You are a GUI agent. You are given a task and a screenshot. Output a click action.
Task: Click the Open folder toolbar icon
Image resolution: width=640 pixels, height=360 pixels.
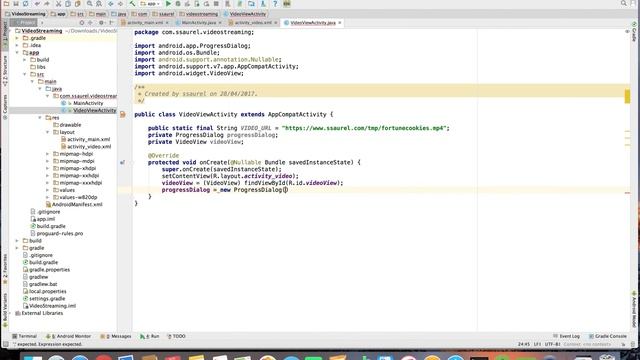[7, 4]
